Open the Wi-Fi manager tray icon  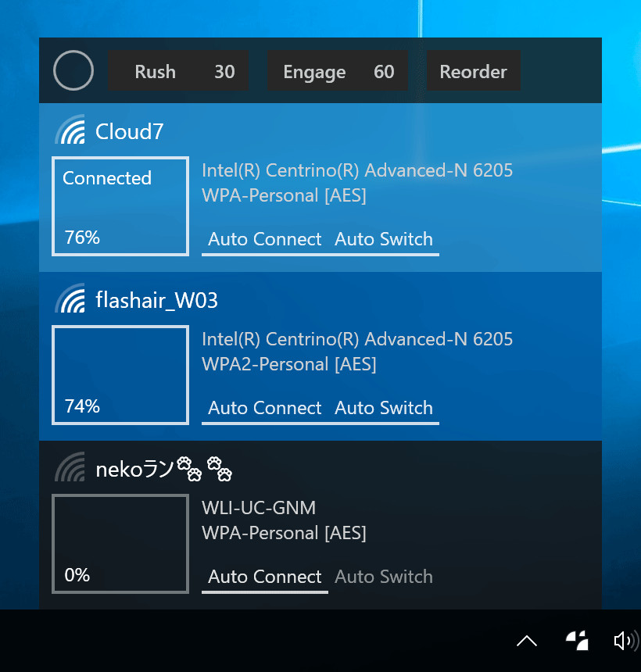tap(577, 641)
